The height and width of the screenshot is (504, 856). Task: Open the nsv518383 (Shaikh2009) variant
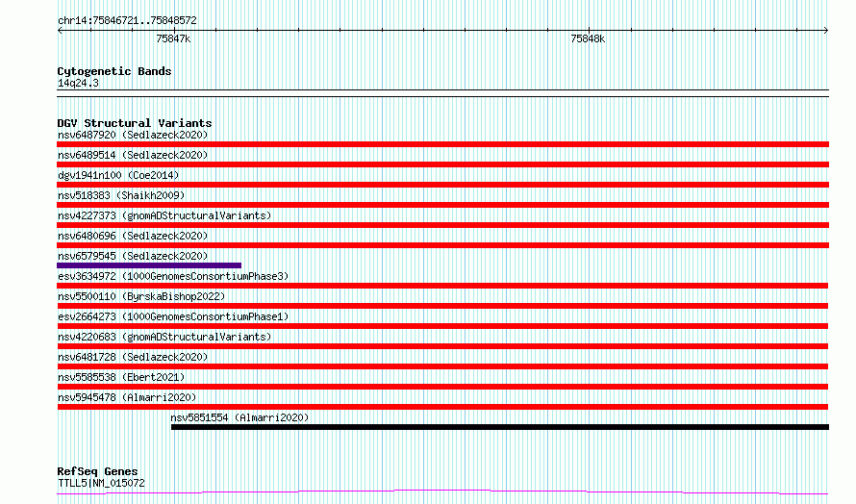tap(121, 195)
